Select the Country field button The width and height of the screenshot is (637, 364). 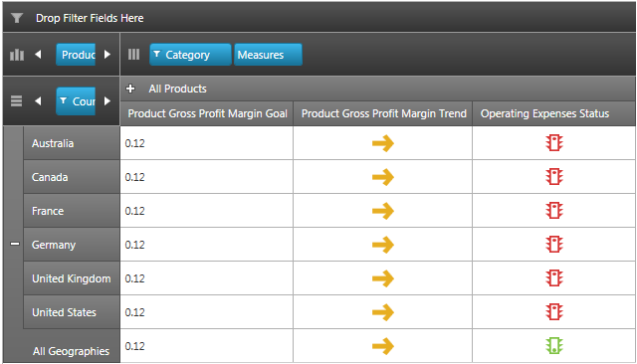(x=76, y=100)
